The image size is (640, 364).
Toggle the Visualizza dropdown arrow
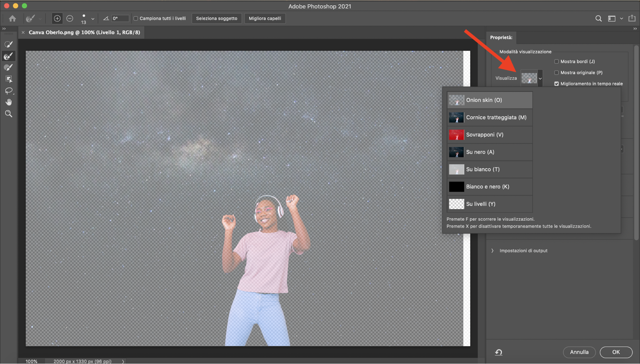pyautogui.click(x=540, y=78)
